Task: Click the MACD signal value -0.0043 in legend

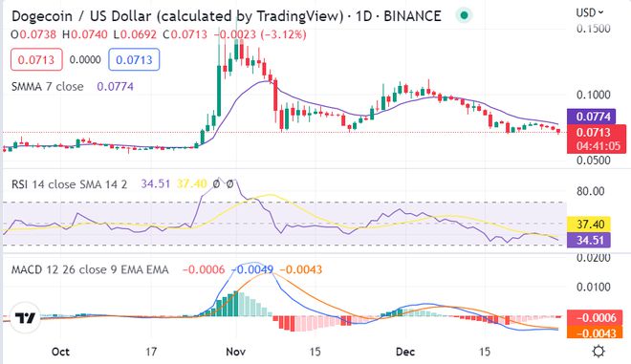Action: 300,269
